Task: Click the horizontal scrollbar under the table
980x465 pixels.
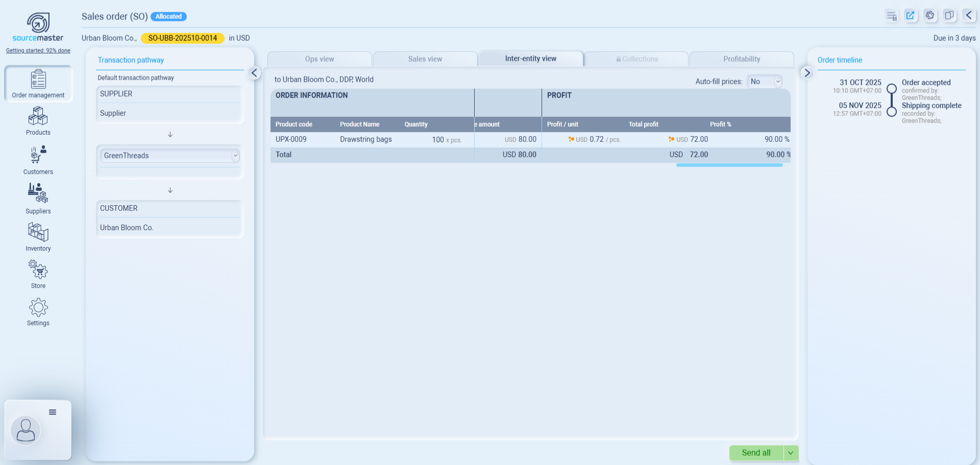Action: (x=729, y=165)
